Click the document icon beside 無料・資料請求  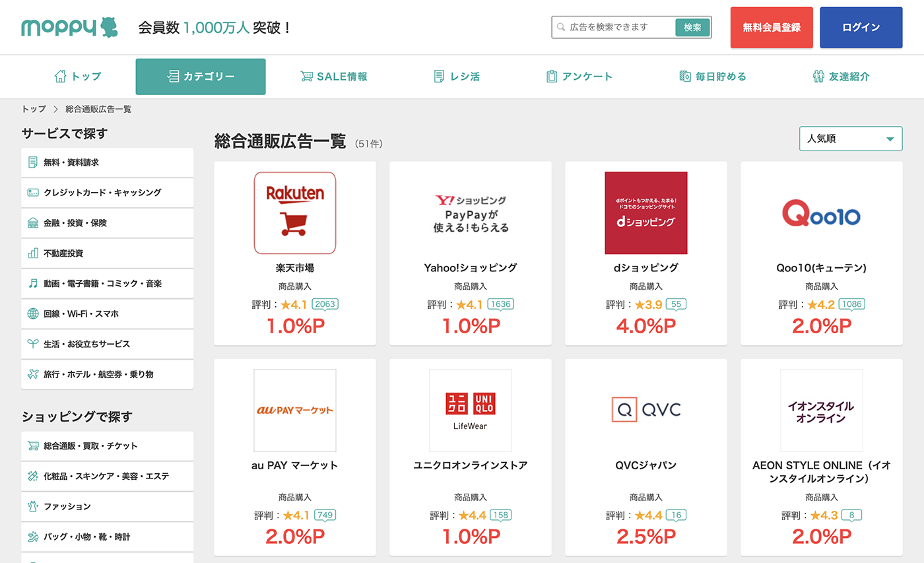[33, 162]
